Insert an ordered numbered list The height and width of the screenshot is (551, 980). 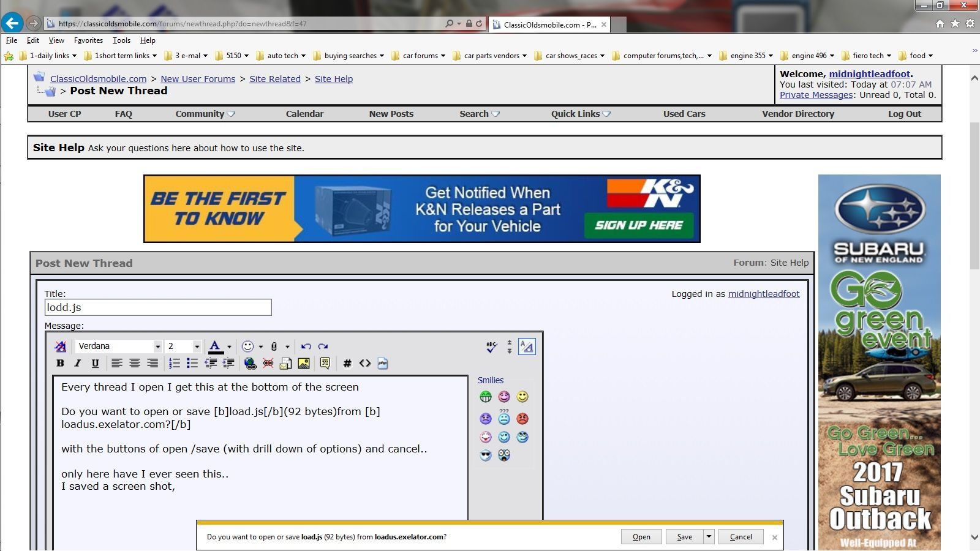pos(174,363)
